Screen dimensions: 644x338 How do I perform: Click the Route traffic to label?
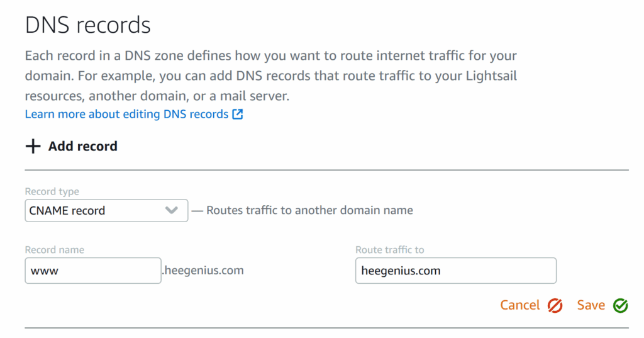pos(389,250)
